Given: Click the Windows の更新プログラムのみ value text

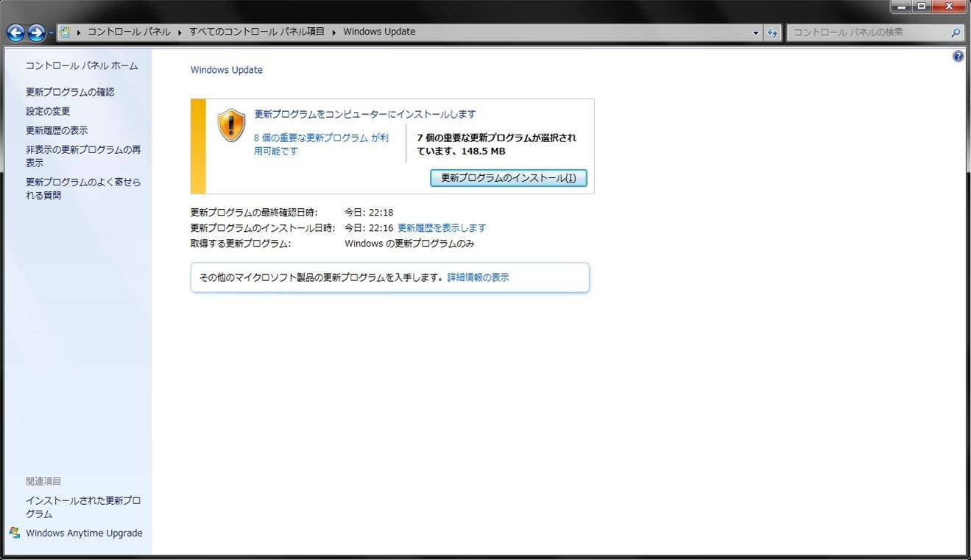Looking at the screenshot, I should (x=410, y=244).
